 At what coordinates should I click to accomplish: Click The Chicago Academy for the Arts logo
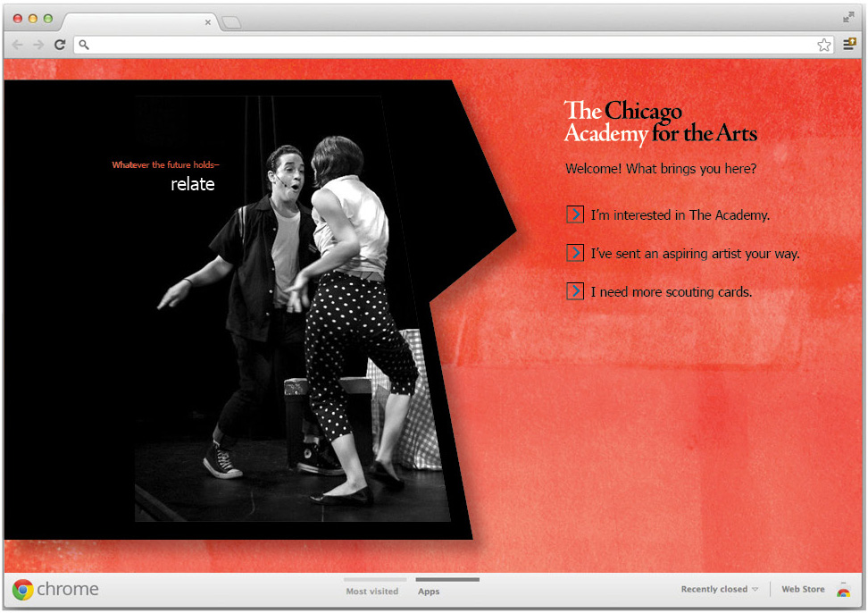click(x=660, y=122)
